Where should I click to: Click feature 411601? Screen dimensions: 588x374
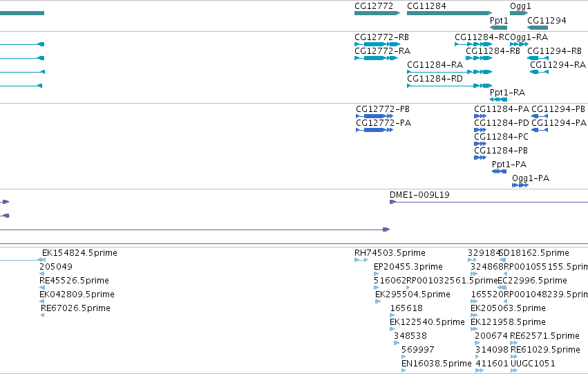click(480, 371)
